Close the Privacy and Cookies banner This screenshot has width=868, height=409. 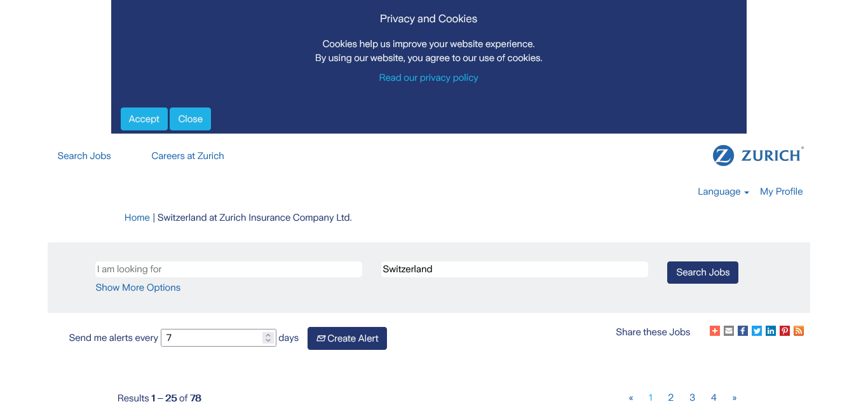(190, 119)
